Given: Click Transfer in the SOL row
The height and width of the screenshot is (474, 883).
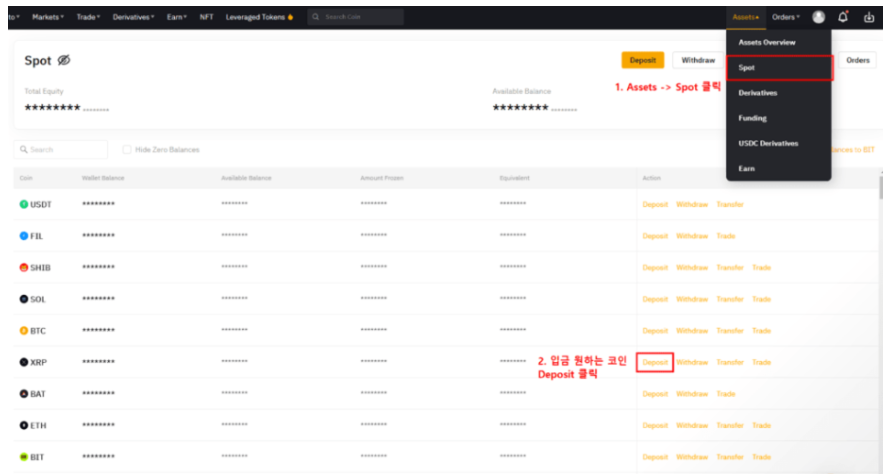Looking at the screenshot, I should tap(730, 299).
